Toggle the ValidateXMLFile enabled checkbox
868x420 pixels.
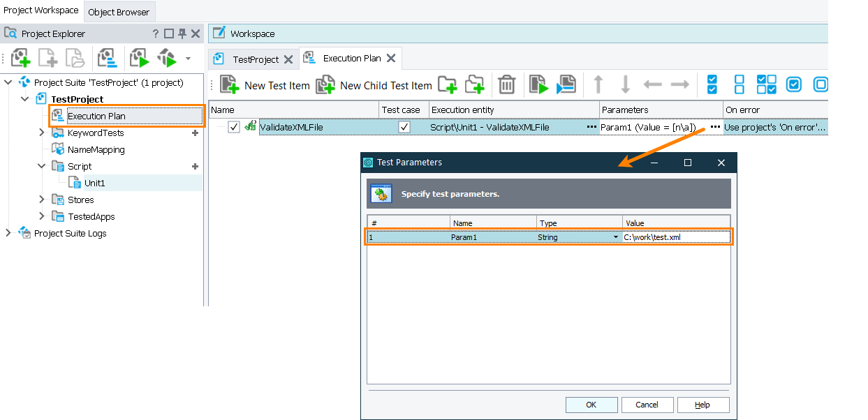tap(234, 127)
